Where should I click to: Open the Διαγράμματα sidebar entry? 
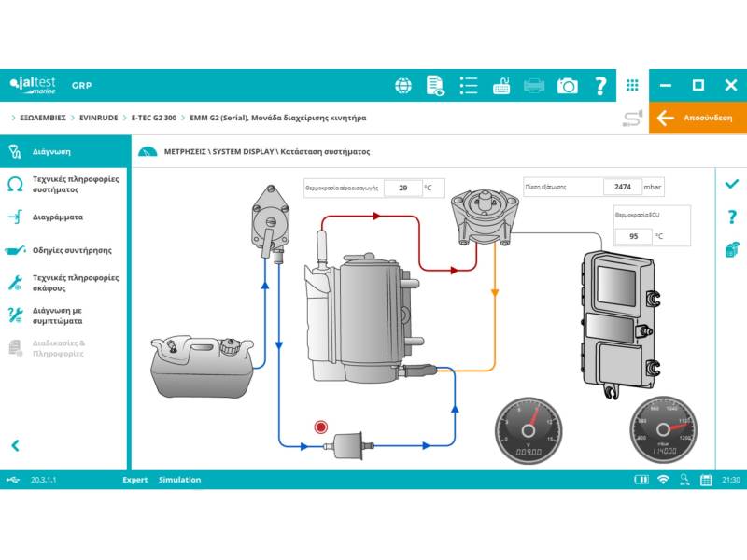pyautogui.click(x=57, y=217)
